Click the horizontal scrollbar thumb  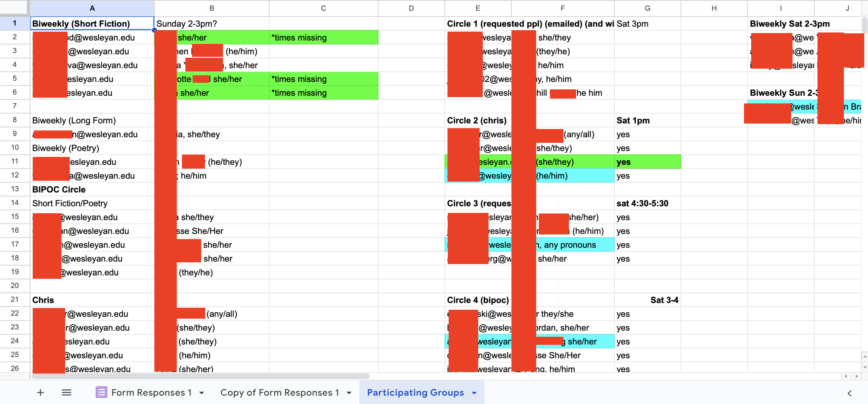pyautogui.click(x=201, y=376)
